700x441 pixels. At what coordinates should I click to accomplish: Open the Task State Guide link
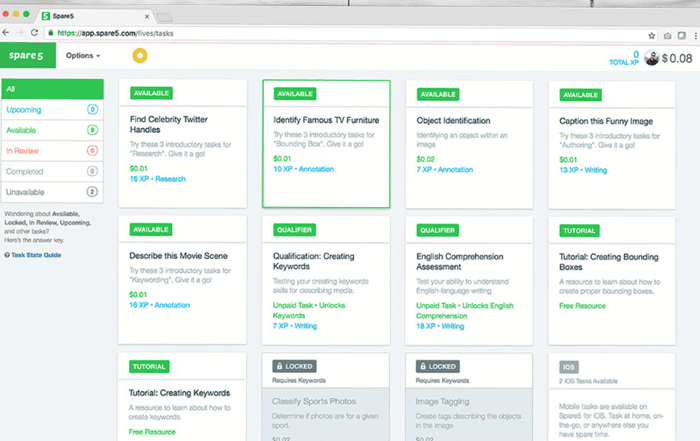tap(36, 255)
